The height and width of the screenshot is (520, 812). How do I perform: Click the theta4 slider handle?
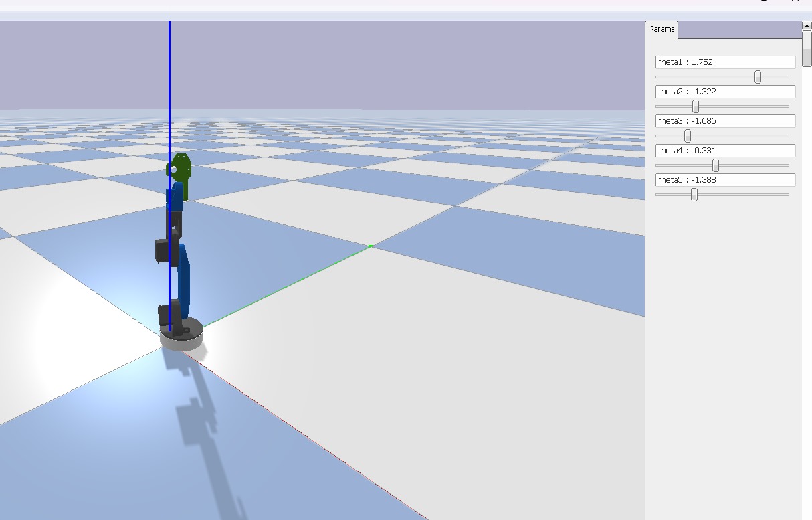716,165
